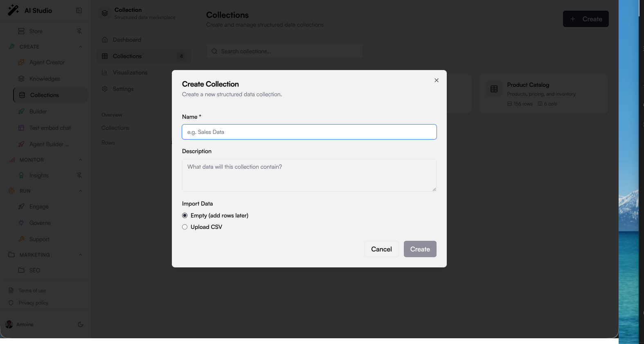Click the dialog Create button
644x344 pixels.
[420, 249]
